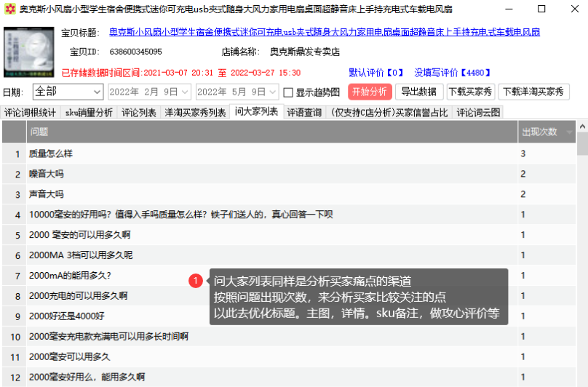Screen dimensions: 588x387
Task: Expand the end date picker 2022年5月9日
Action: (x=273, y=92)
